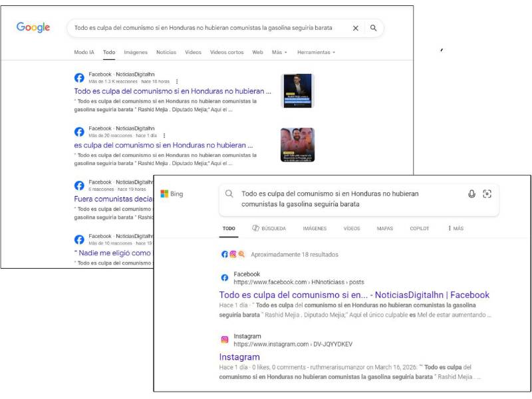532x399 pixels.
Task: Click the Facebook icon beside the first result
Action: (x=80, y=77)
